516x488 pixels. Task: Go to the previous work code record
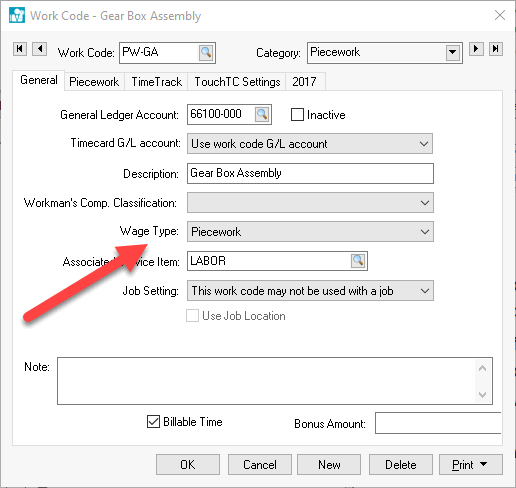[x=40, y=49]
